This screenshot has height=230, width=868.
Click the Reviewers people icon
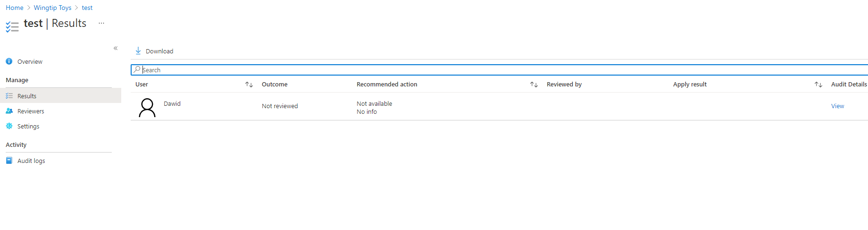click(9, 111)
